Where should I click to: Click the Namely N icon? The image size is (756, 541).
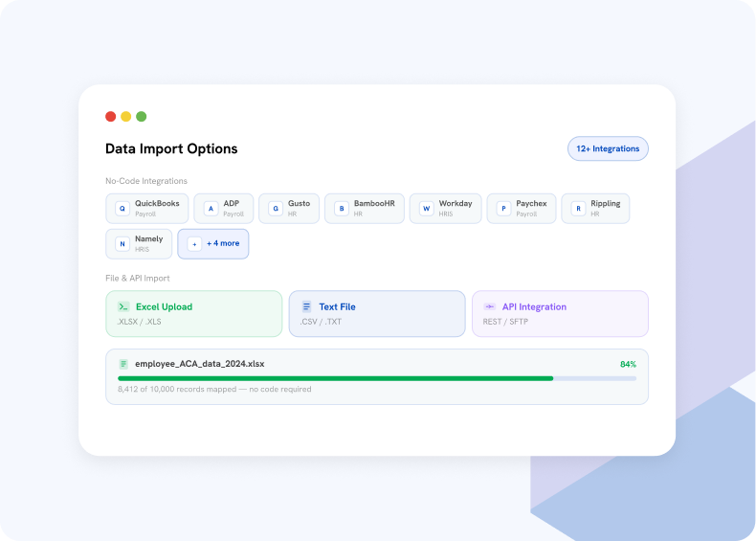[122, 244]
